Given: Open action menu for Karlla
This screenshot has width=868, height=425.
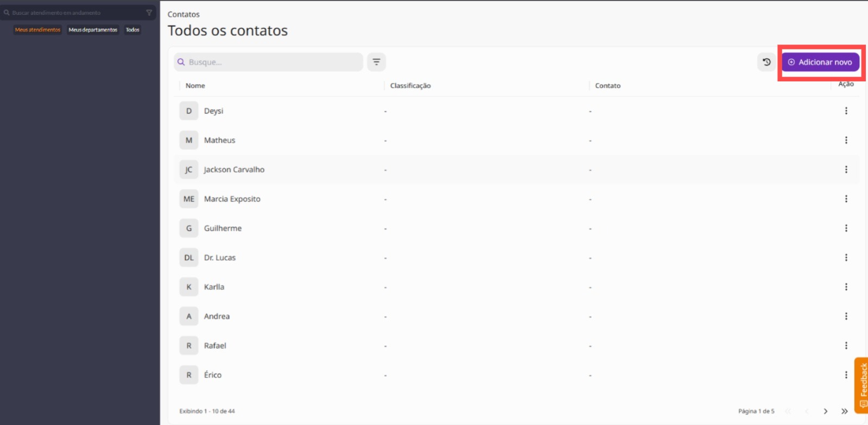Looking at the screenshot, I should coord(846,287).
